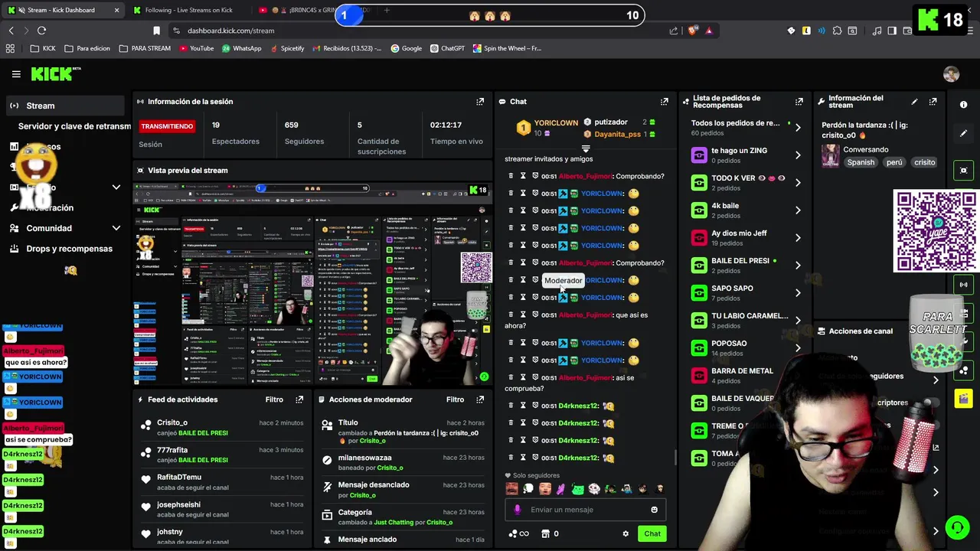This screenshot has height=551, width=980.
Task: Open the green support chat bubble
Action: 956,527
